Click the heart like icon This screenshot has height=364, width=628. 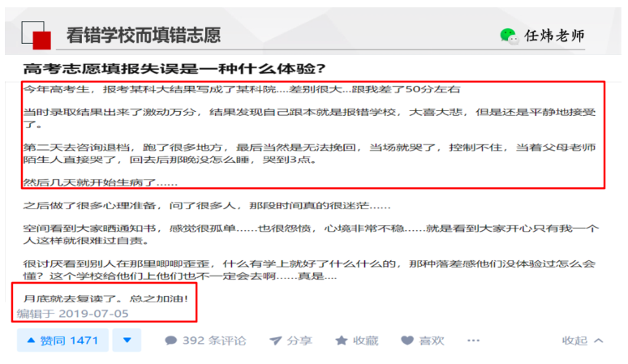407,340
